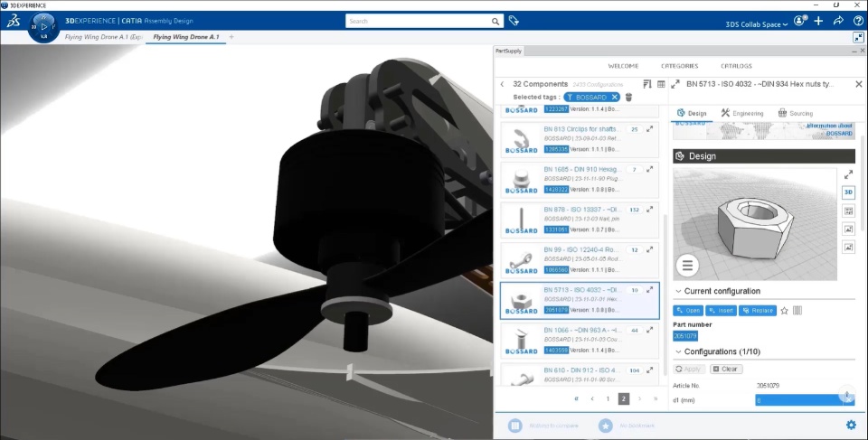Screen dimensions: 868x440
Task: Click the plus Add icon in top bar
Action: click(819, 21)
